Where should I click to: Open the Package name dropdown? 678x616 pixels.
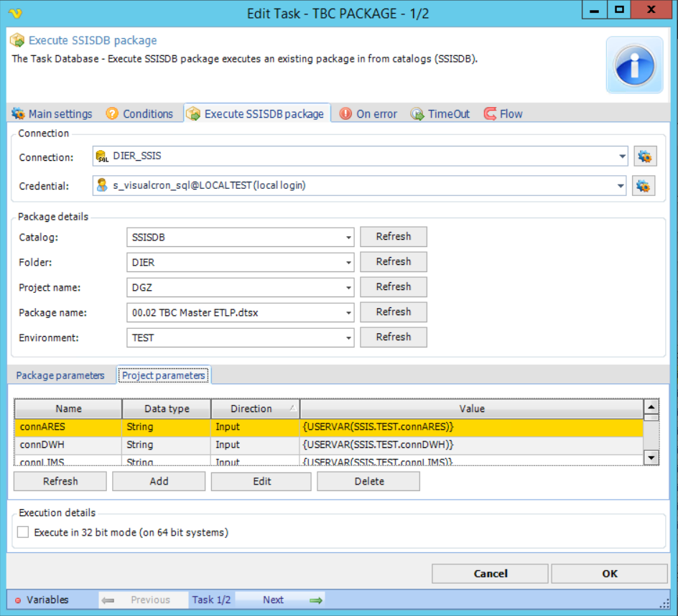coord(348,312)
